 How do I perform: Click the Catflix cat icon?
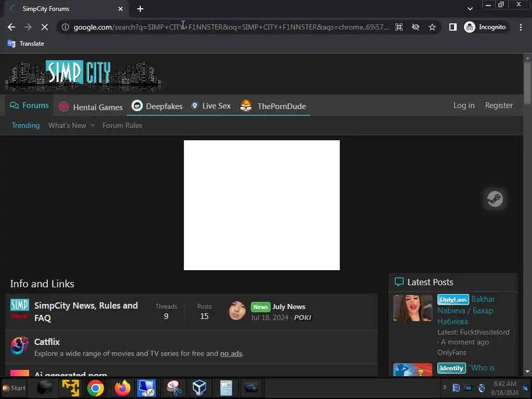(19, 345)
